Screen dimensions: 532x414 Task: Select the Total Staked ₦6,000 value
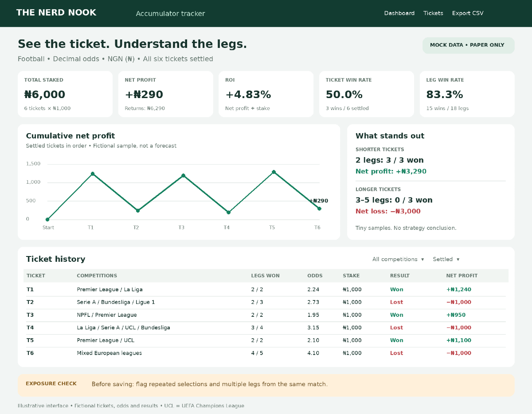(45, 95)
